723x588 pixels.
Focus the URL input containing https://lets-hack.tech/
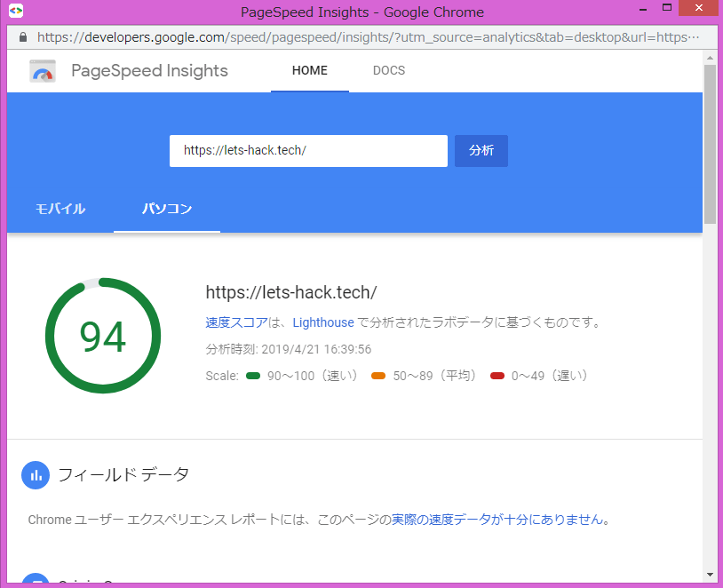click(x=308, y=151)
